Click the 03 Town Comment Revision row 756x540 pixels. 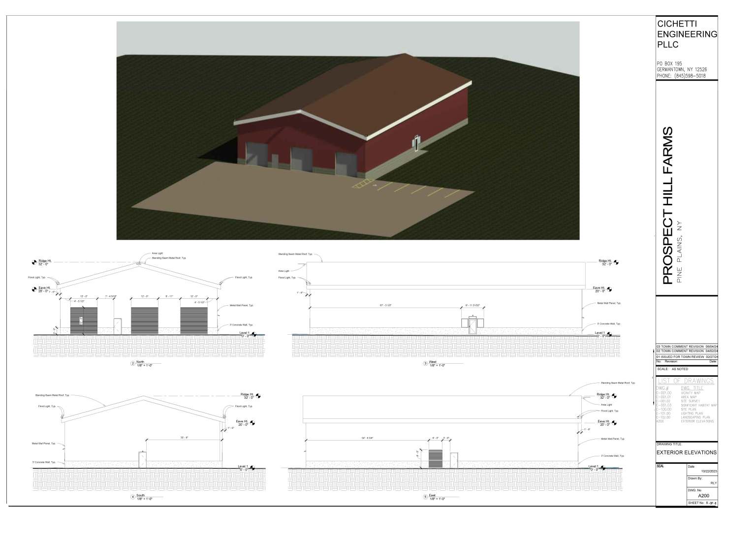[687, 347]
